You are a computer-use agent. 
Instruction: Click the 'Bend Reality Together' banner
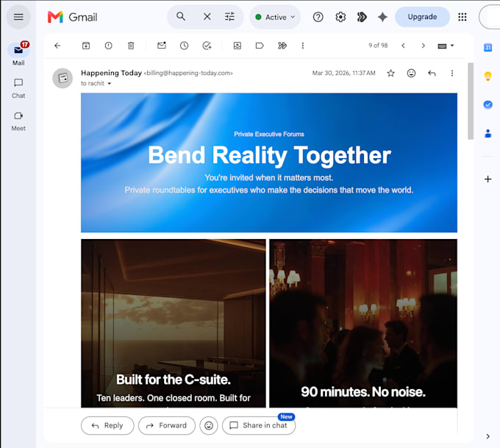[x=269, y=163]
